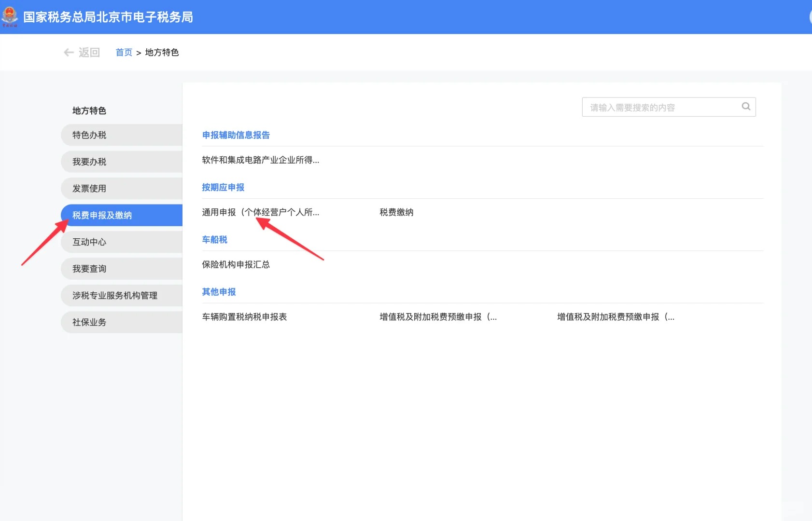Screen dimensions: 812x521
Task: Go back using the 返回 button
Action: (x=82, y=53)
